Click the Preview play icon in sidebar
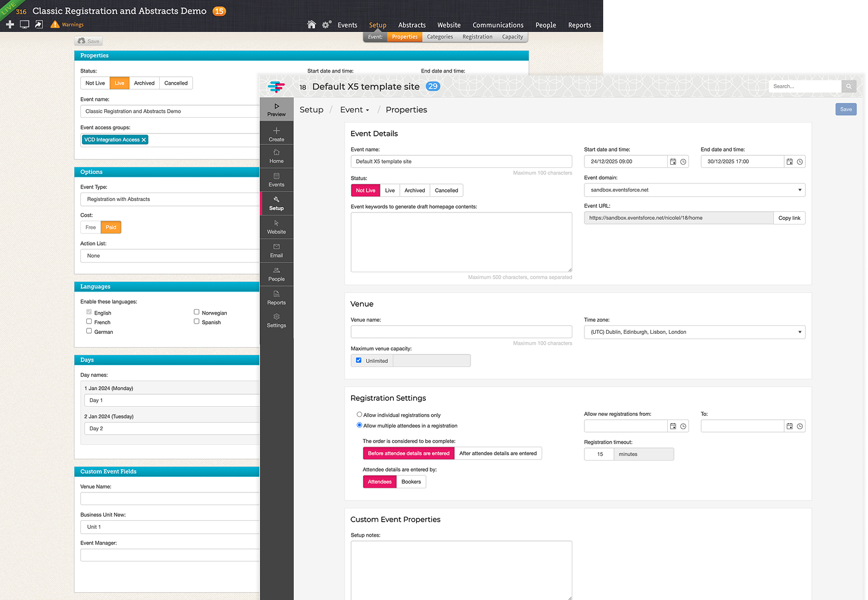This screenshot has height=600, width=868. [276, 107]
